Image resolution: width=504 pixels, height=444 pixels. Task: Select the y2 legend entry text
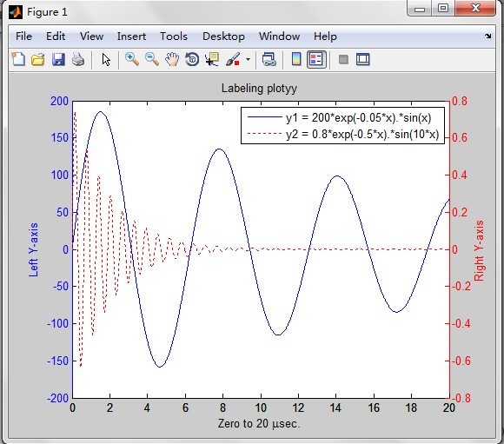point(362,134)
